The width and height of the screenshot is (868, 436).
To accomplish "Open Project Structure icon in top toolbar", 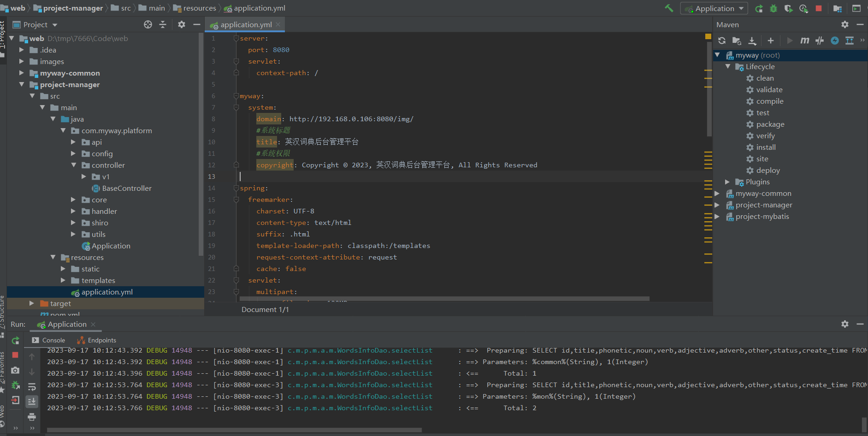I will click(x=838, y=8).
